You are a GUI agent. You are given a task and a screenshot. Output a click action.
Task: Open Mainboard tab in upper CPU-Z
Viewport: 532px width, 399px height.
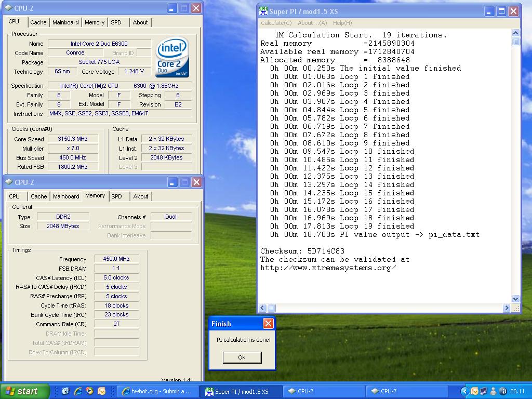[65, 22]
